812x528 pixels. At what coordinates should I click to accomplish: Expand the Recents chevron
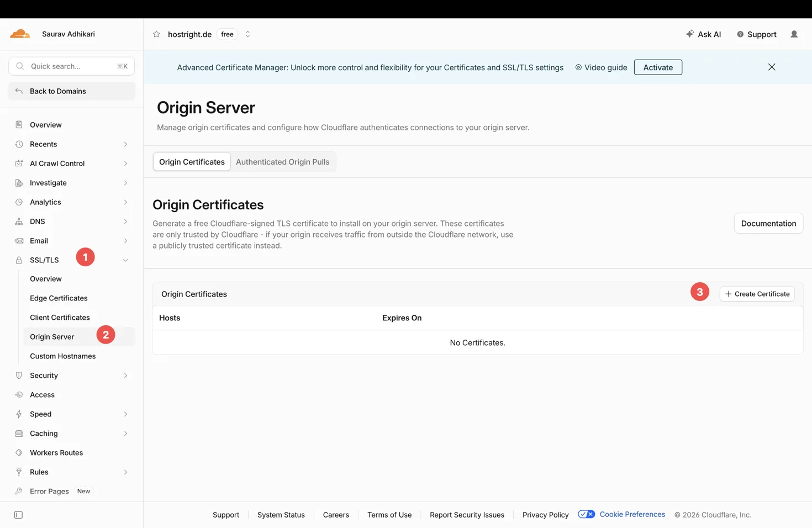[125, 144]
